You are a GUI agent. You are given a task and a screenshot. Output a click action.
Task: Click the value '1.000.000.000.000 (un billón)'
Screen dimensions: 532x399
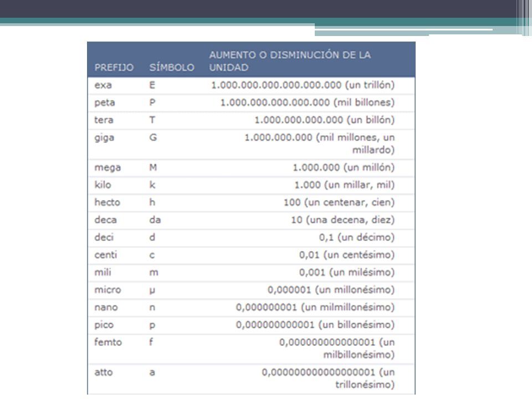324,120
